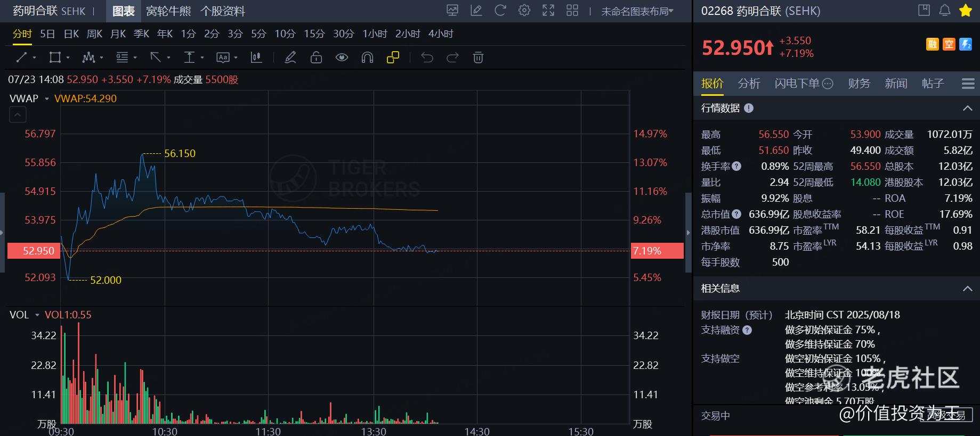This screenshot has width=980, height=436.
Task: Collapse the 行情数据 section
Action: pyautogui.click(x=968, y=108)
